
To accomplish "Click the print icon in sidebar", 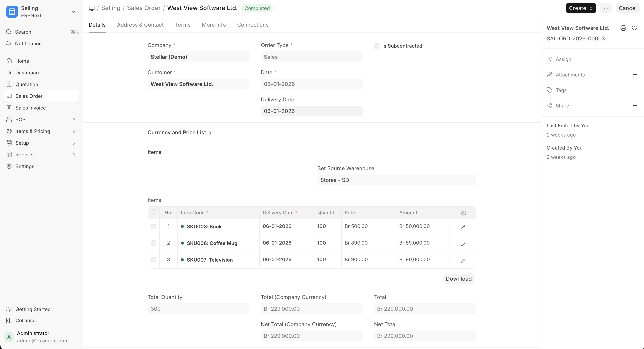I will 623,28.
